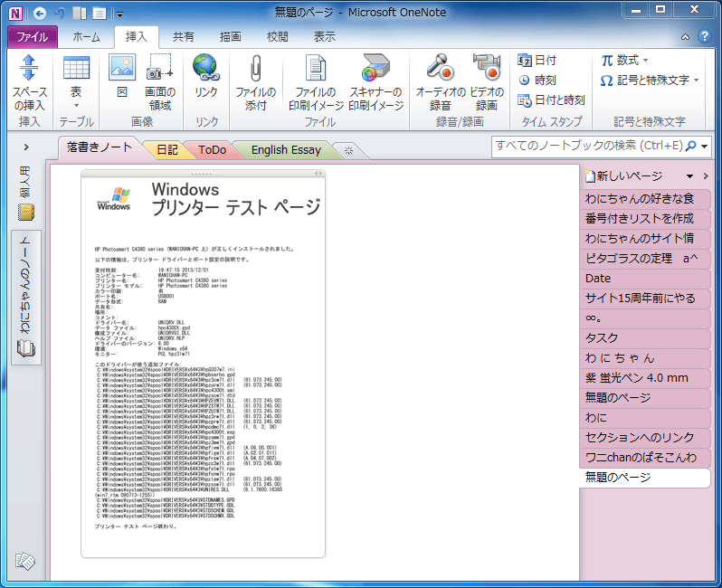Switch to the 表示 ribbon tab
The image size is (722, 588).
click(x=324, y=37)
